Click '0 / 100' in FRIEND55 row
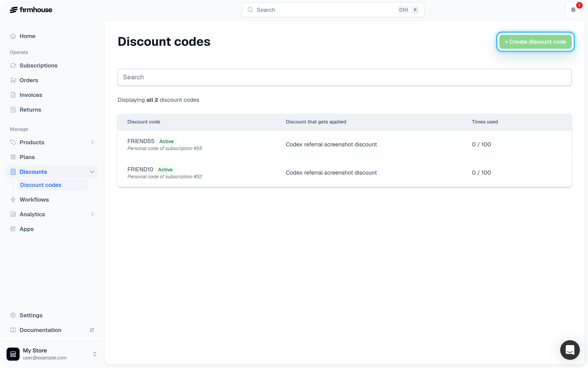 (481, 144)
